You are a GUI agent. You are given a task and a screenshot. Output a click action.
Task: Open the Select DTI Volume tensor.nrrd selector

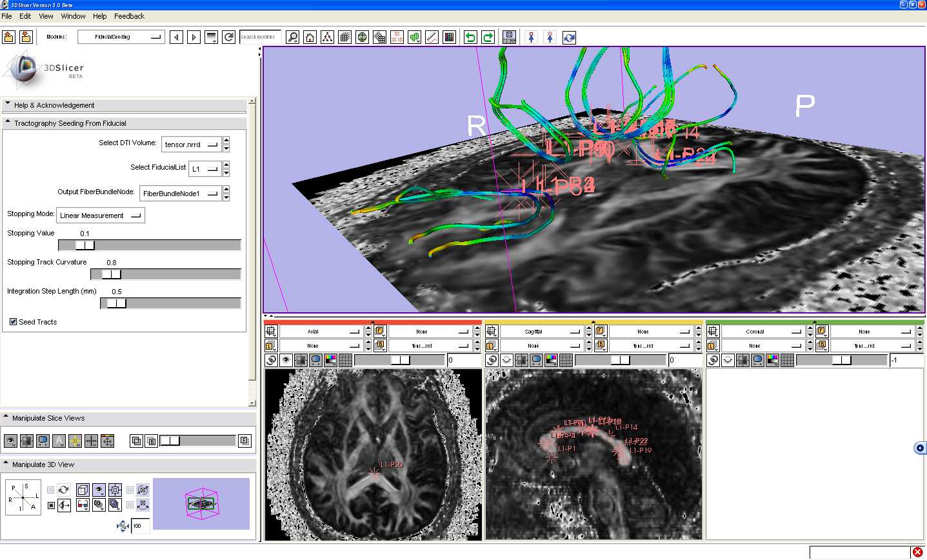191,145
